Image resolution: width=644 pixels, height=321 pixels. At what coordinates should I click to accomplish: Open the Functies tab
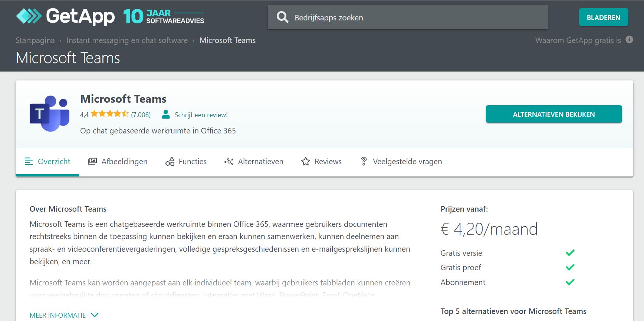tap(186, 162)
